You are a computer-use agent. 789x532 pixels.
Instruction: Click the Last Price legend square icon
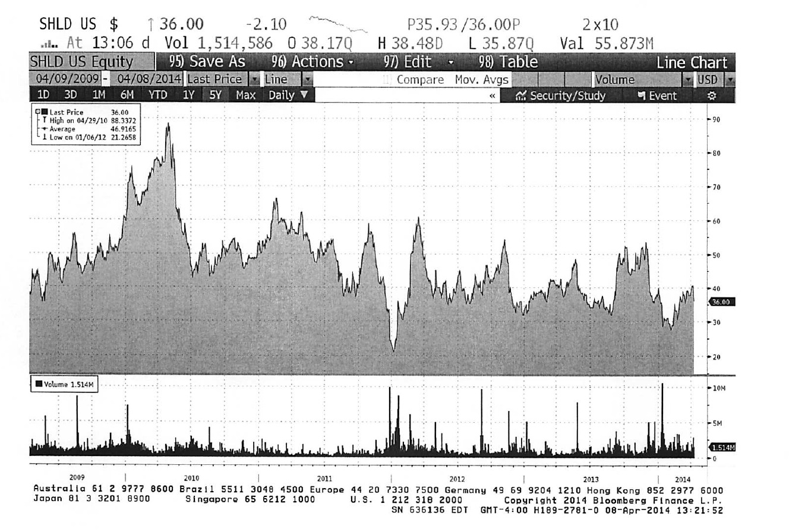tap(45, 112)
